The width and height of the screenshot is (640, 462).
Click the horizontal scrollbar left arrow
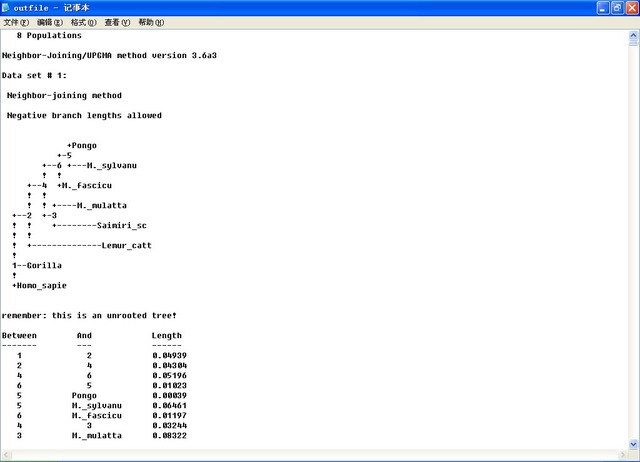5,454
